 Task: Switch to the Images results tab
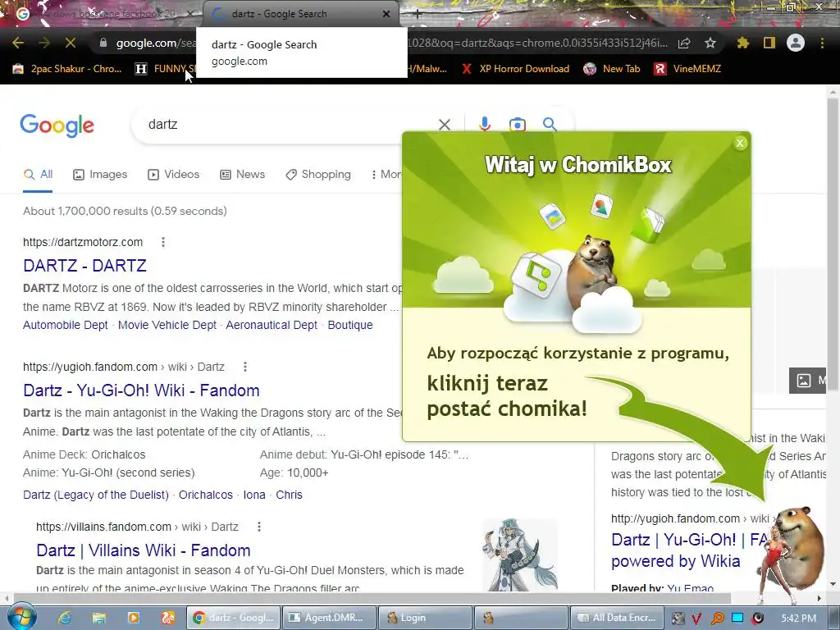pyautogui.click(x=100, y=175)
